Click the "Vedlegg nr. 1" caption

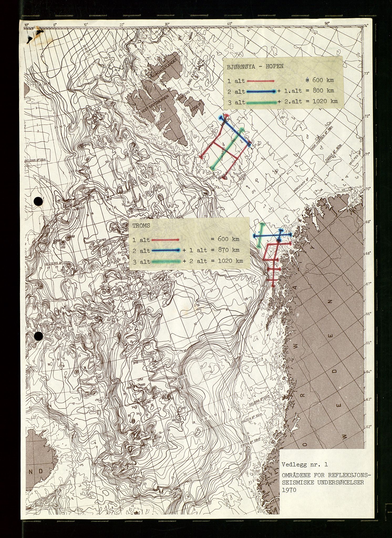tap(305, 464)
